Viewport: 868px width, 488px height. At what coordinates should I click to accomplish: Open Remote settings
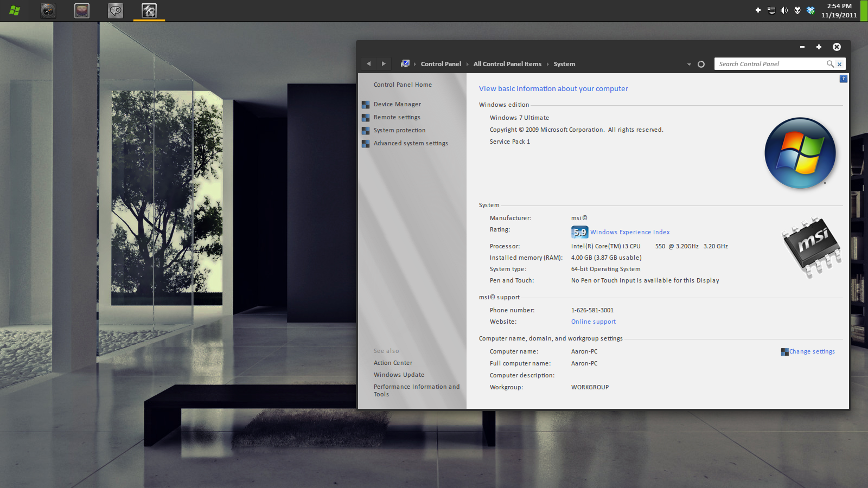tap(397, 117)
